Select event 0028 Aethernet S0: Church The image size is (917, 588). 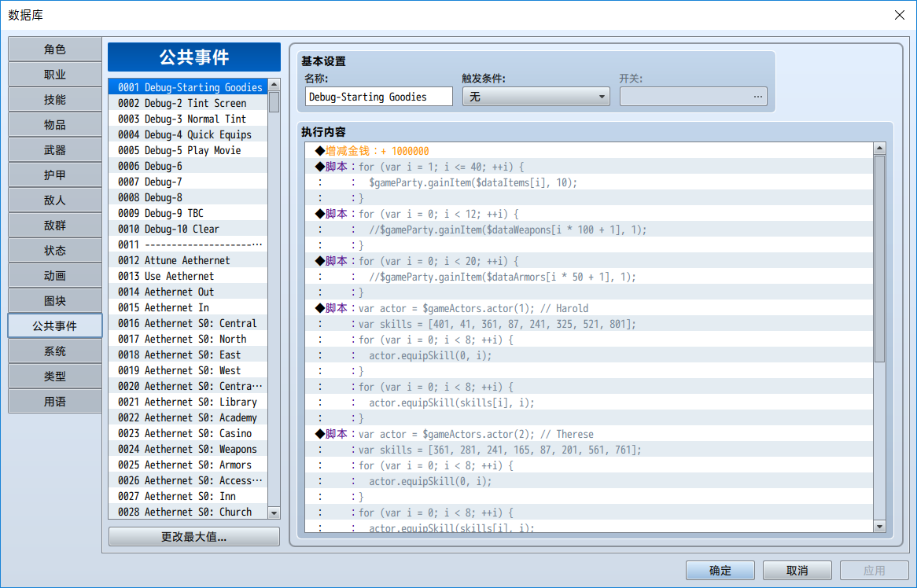[x=188, y=512]
